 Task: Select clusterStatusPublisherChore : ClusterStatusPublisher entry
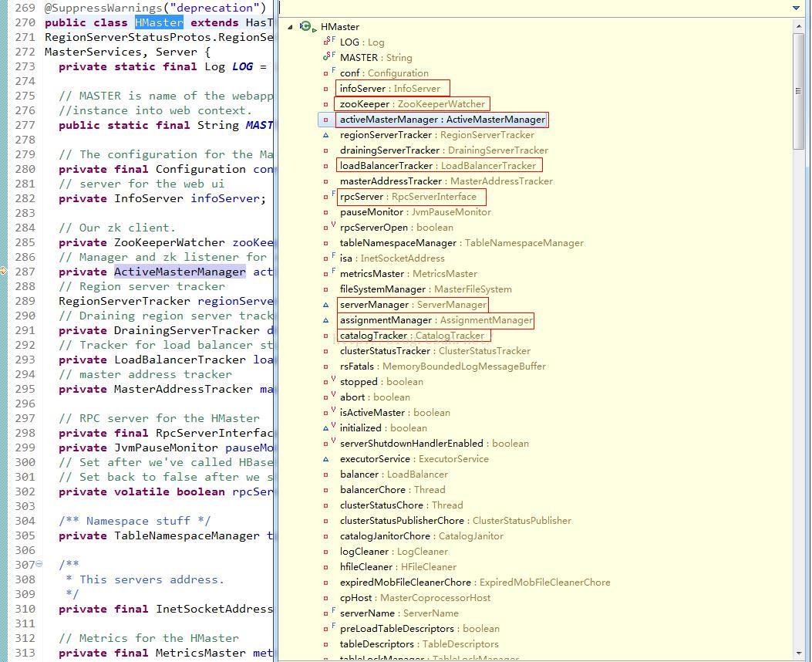tap(456, 521)
